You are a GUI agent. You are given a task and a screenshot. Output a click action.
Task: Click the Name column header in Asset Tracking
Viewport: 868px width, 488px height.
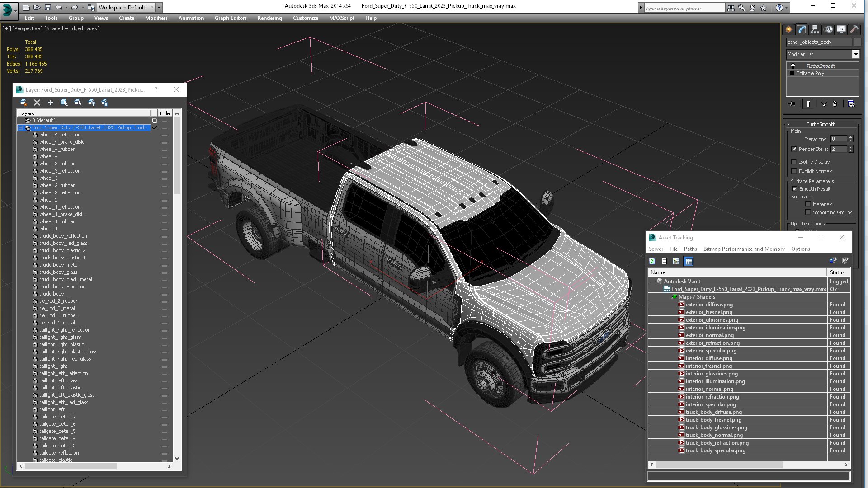click(737, 272)
